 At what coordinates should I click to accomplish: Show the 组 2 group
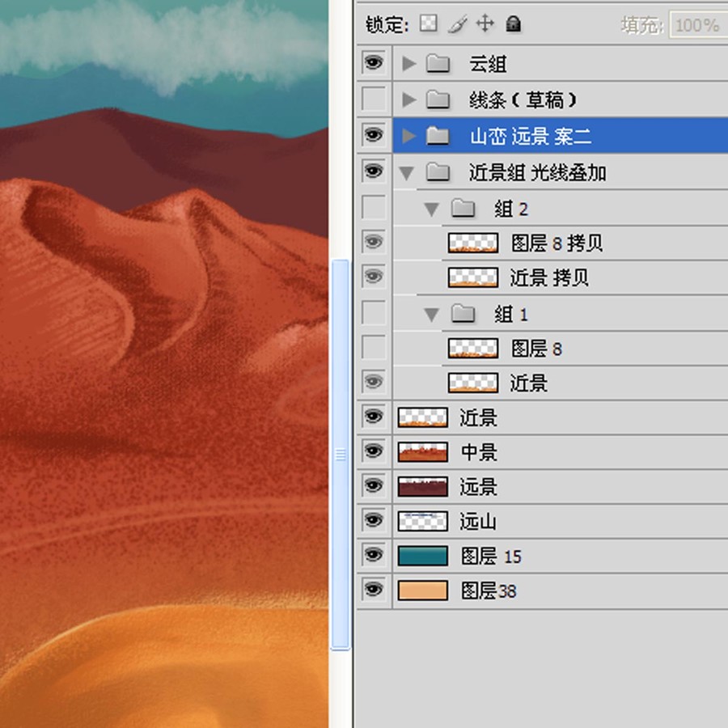point(374,208)
